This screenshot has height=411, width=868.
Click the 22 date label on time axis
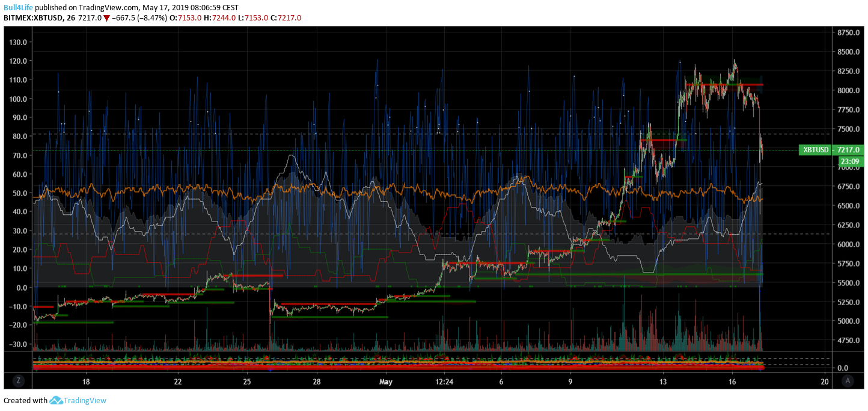(x=178, y=382)
